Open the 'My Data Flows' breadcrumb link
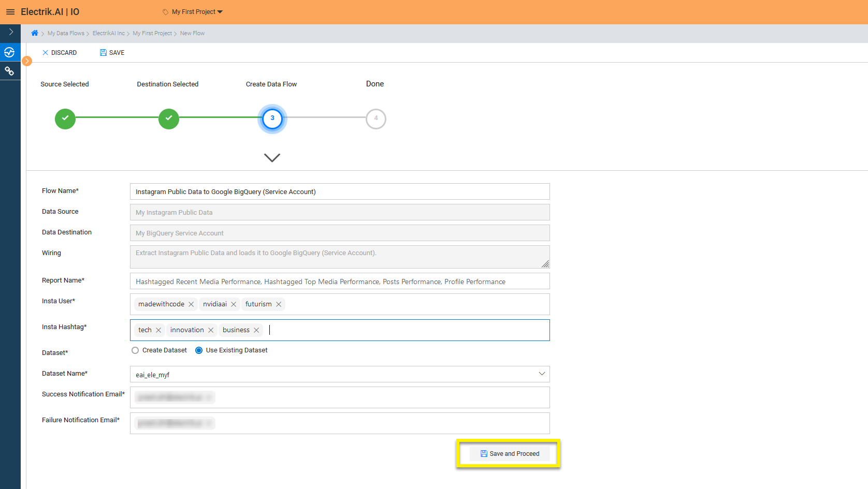 click(x=66, y=33)
